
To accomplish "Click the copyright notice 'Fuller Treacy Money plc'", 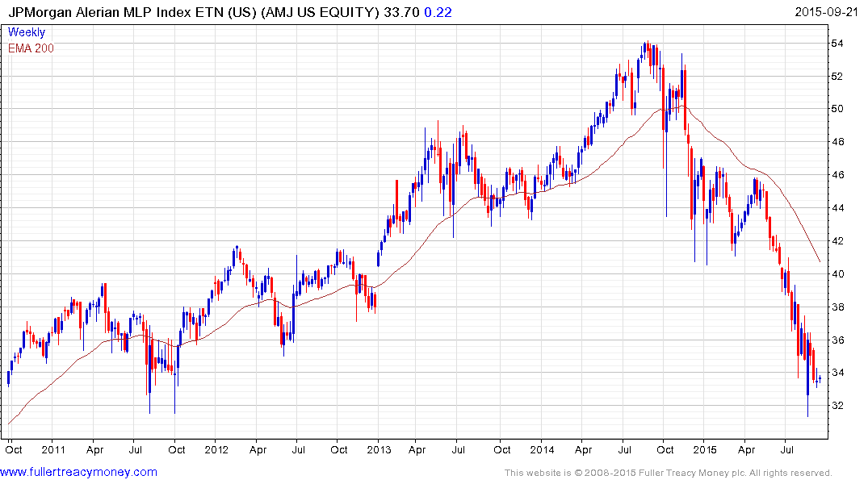I will [x=691, y=473].
